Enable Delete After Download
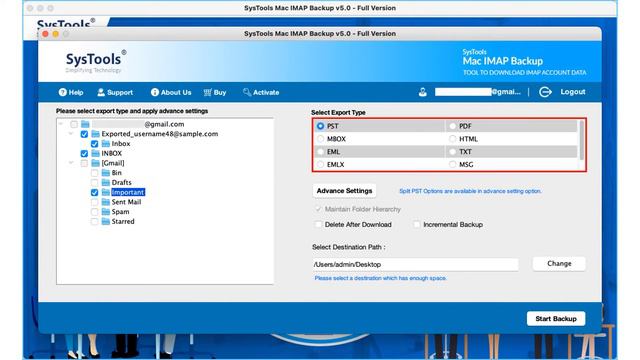The image size is (640, 360). (x=318, y=224)
